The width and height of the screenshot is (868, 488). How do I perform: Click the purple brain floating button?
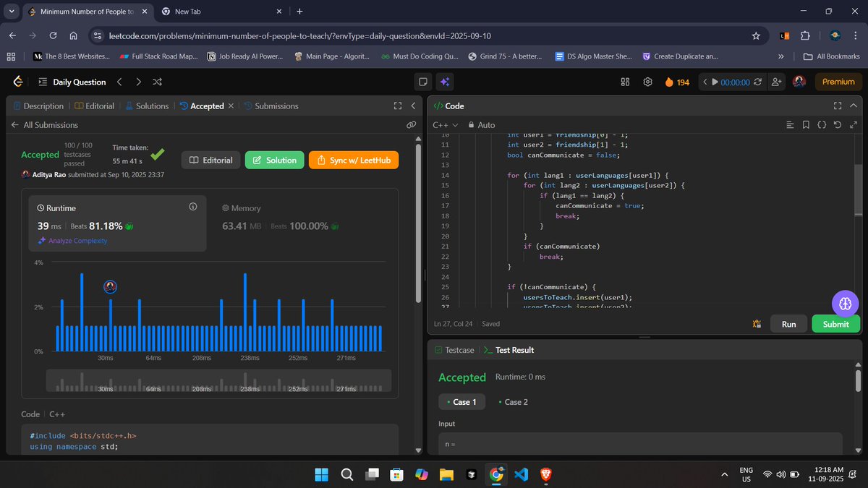pyautogui.click(x=845, y=302)
